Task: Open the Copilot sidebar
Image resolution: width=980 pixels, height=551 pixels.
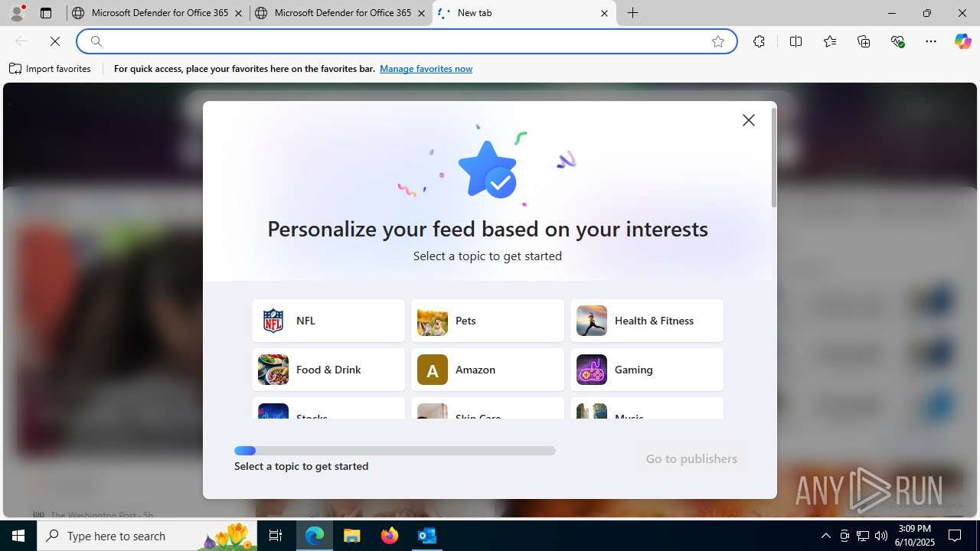Action: click(x=962, y=41)
